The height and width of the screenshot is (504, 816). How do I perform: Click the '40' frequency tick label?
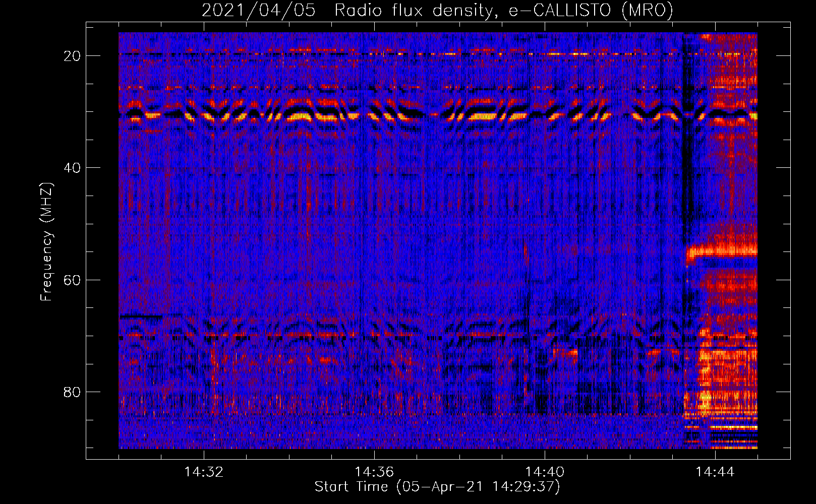[x=72, y=168]
